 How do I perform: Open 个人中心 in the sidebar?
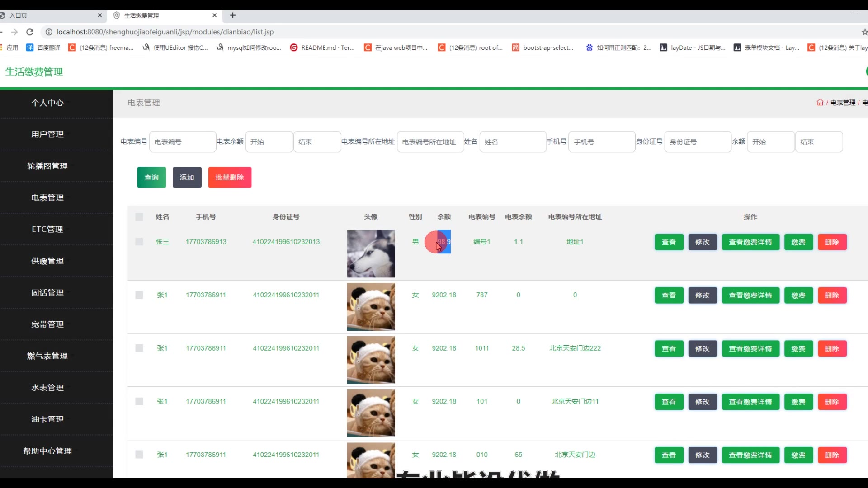[47, 103]
